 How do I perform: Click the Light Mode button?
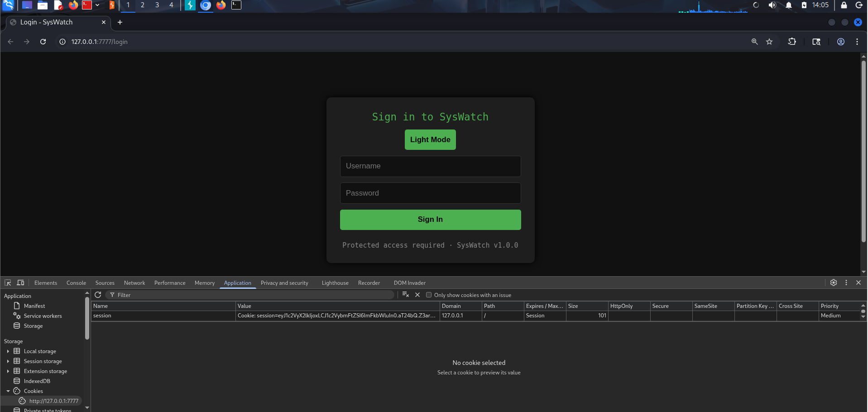coord(430,139)
